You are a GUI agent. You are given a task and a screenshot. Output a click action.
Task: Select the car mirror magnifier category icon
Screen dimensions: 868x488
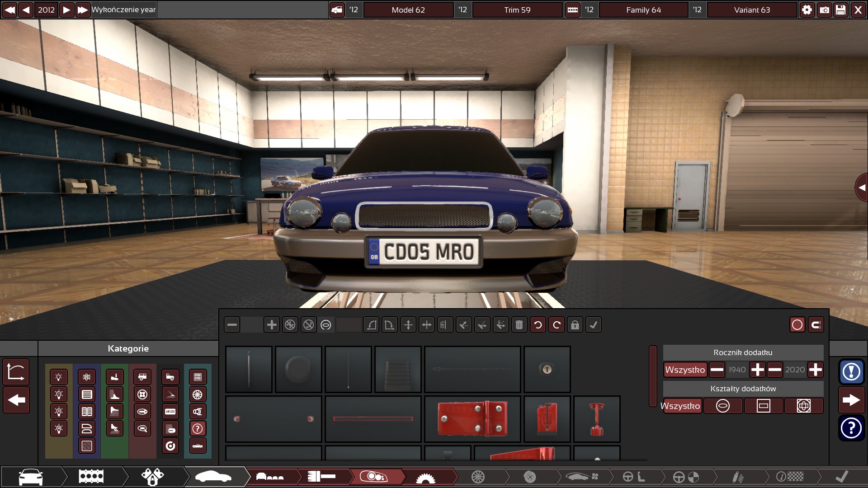pyautogui.click(x=142, y=428)
